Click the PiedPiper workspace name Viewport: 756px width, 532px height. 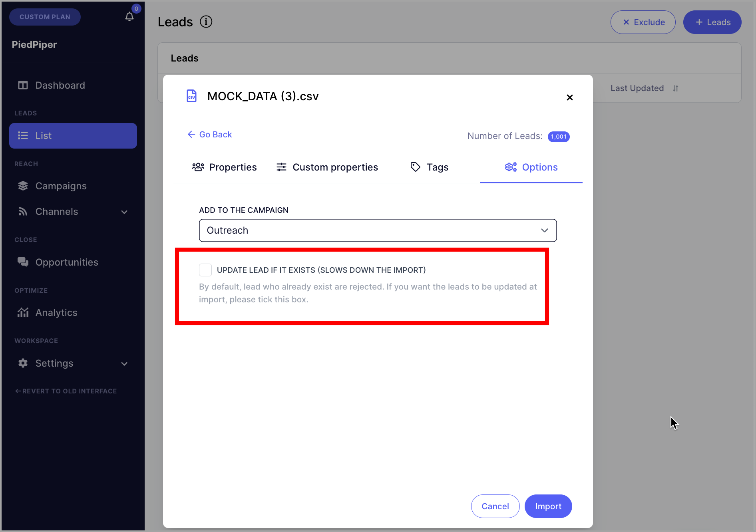point(34,45)
